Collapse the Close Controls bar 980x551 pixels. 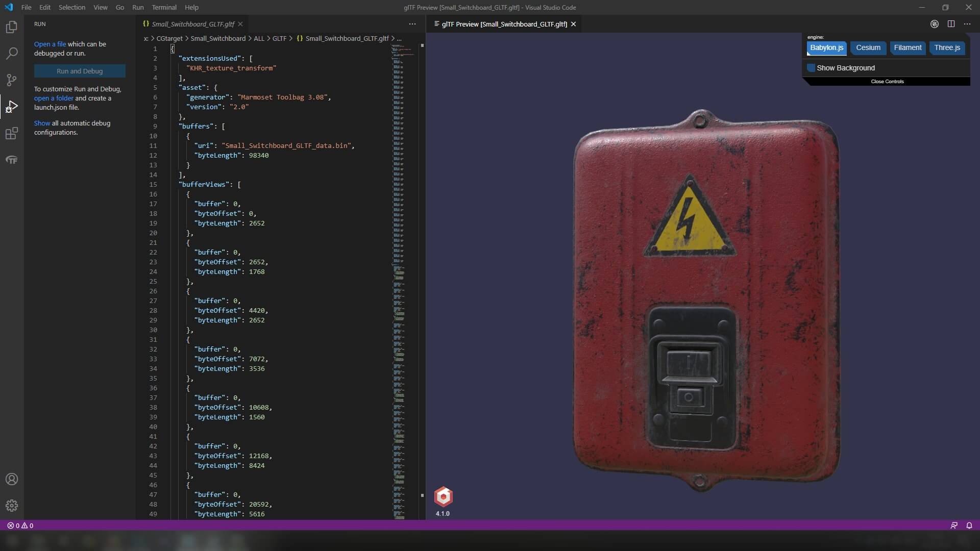coord(887,82)
